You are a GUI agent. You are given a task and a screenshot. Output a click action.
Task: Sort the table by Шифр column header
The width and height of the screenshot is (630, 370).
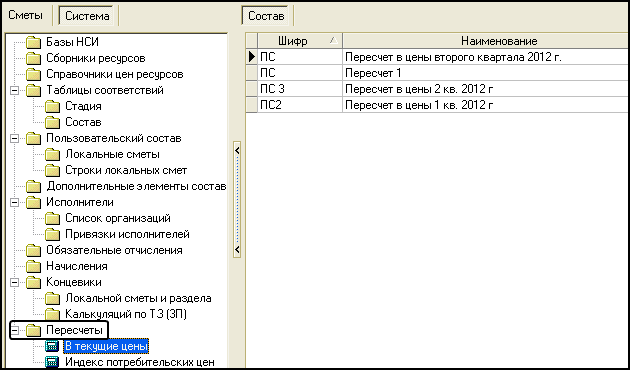pyautogui.click(x=300, y=41)
